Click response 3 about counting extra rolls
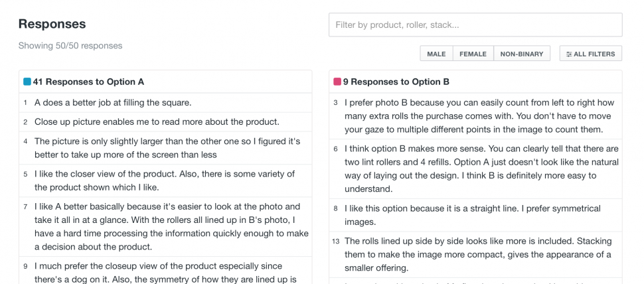 coord(475,116)
